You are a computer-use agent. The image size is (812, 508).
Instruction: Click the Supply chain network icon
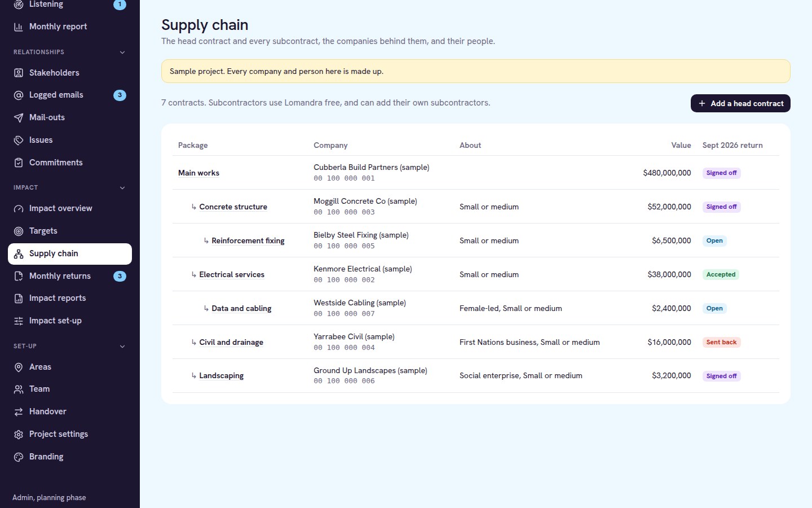[19, 254]
